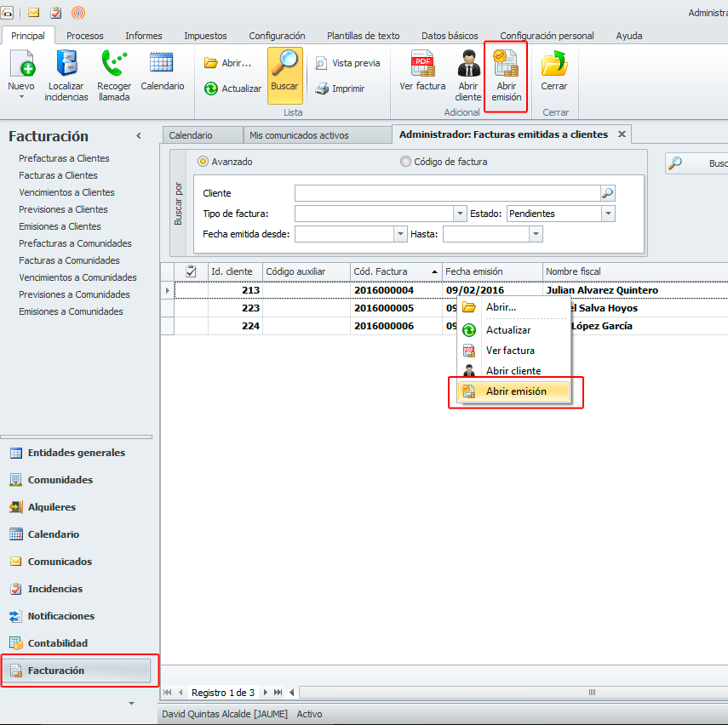Click the Nuevo icon in the ribbon

21,66
